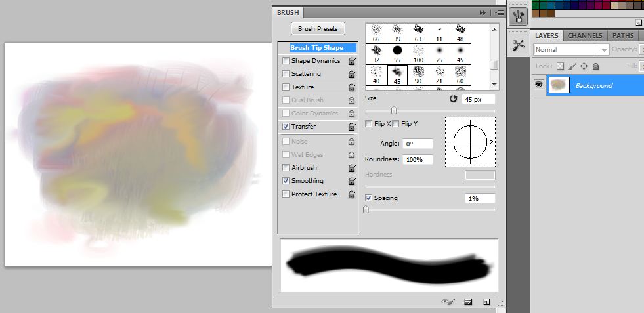This screenshot has width=644, height=313.
Task: Lock transparent pixels in Layers panel
Action: click(x=560, y=66)
